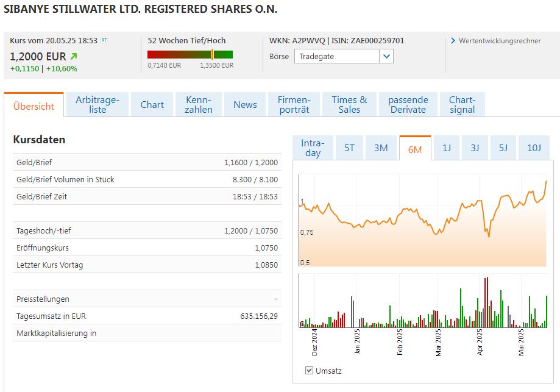Viewport: 560px width, 392px height.
Task: Open the Wertentwicklungsrechner link
Action: point(499,41)
